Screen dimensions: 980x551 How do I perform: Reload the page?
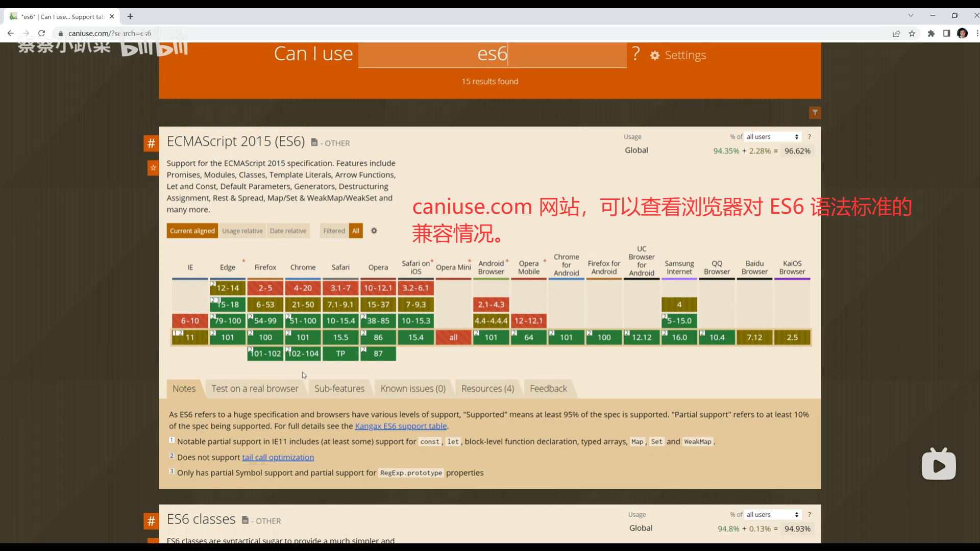[x=41, y=34]
